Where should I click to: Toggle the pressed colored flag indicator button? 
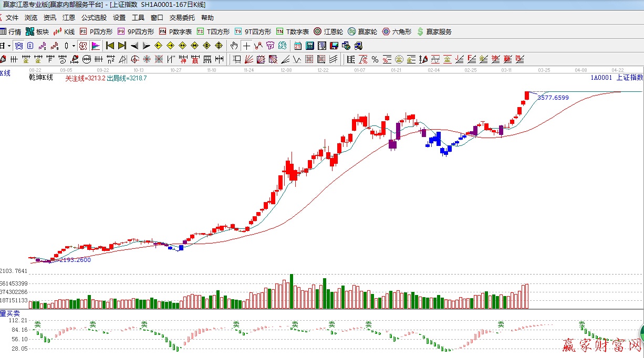[96, 46]
